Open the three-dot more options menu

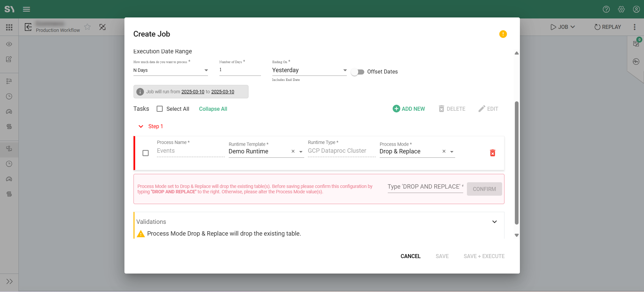click(634, 27)
